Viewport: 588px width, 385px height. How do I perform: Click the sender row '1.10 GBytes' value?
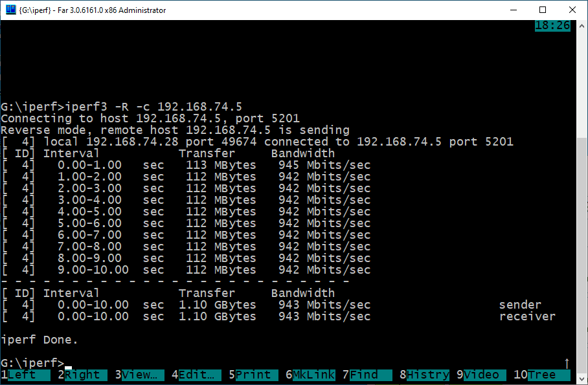217,305
